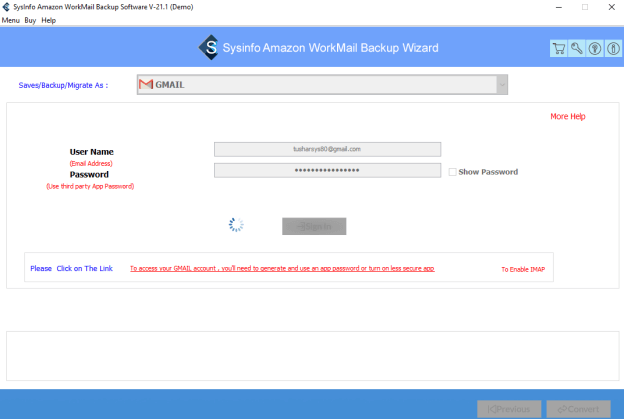Click the shopping cart buy icon
624x419 pixels.
[559, 49]
